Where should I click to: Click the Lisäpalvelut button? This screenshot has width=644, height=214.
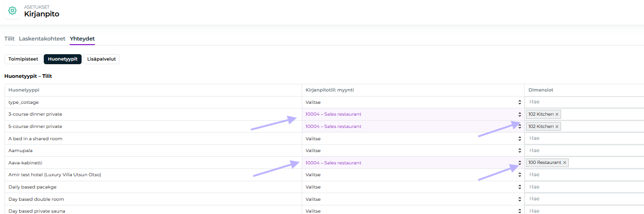coord(101,59)
